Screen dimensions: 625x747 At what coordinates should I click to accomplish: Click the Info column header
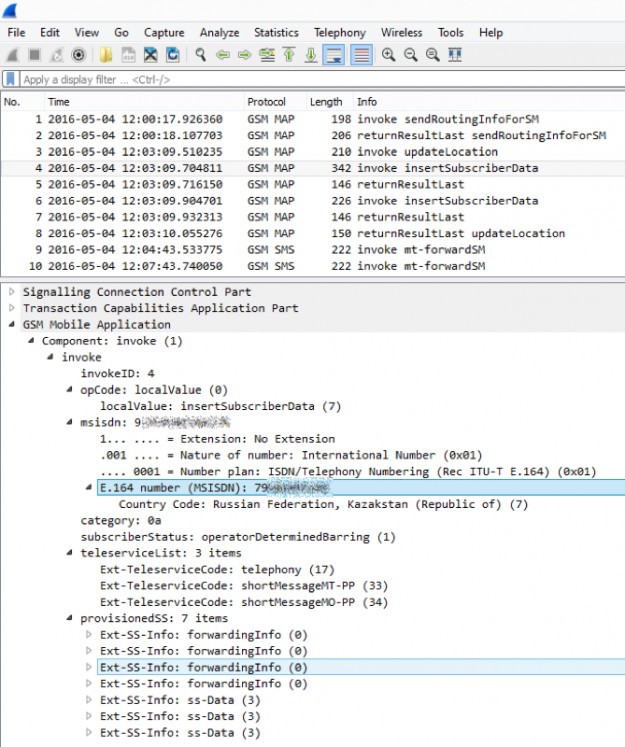coord(367,102)
